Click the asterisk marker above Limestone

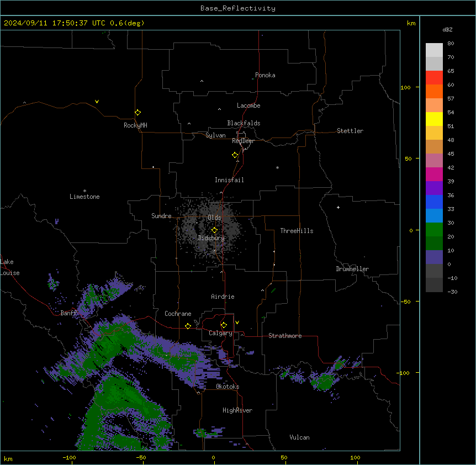84,191
